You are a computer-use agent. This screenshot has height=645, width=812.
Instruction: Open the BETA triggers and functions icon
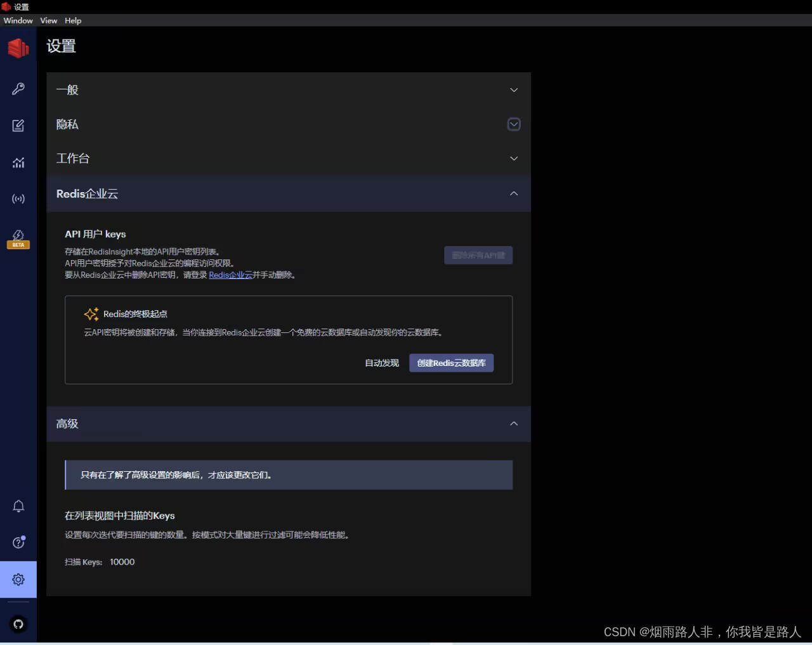point(18,238)
